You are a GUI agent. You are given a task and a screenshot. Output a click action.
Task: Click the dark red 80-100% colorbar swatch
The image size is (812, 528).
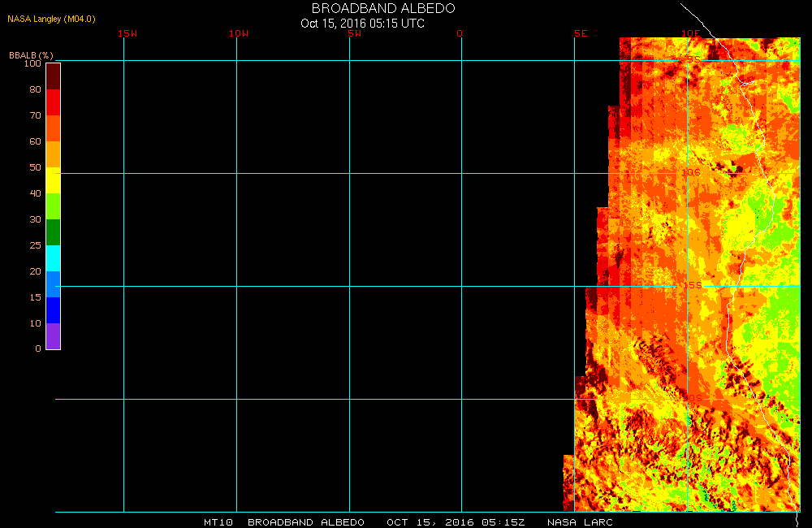pyautogui.click(x=53, y=76)
